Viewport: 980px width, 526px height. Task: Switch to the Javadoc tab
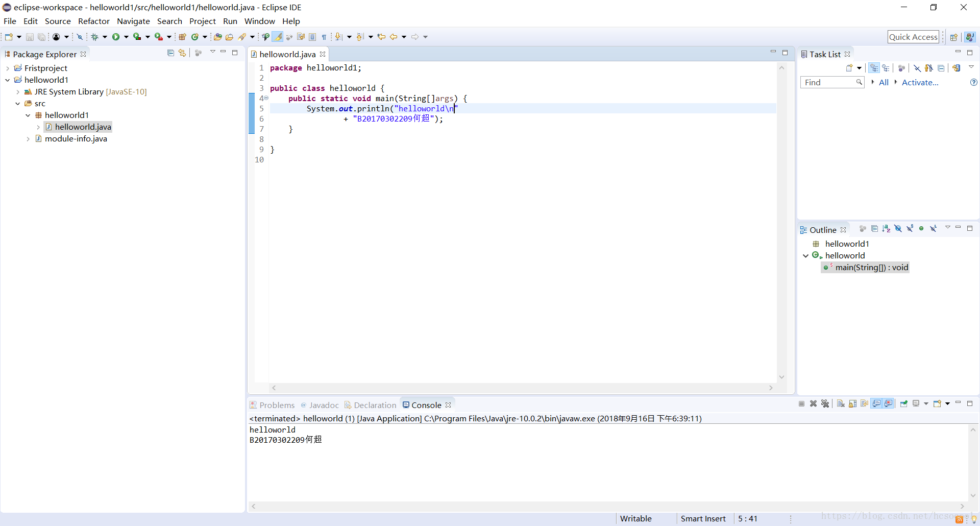coord(320,405)
